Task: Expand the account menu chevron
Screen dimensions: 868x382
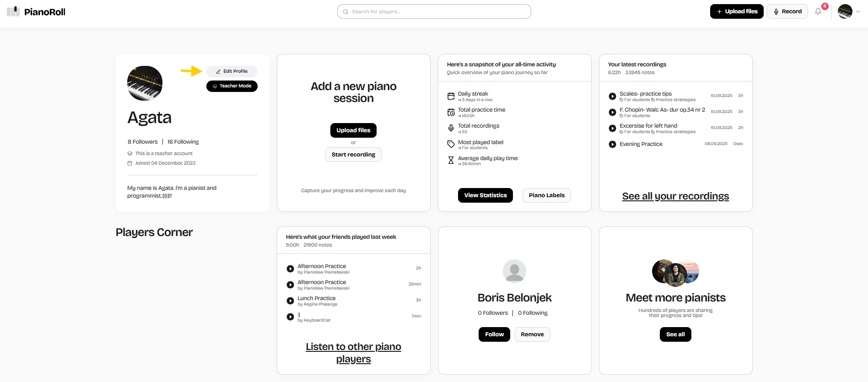Action: pyautogui.click(x=858, y=12)
